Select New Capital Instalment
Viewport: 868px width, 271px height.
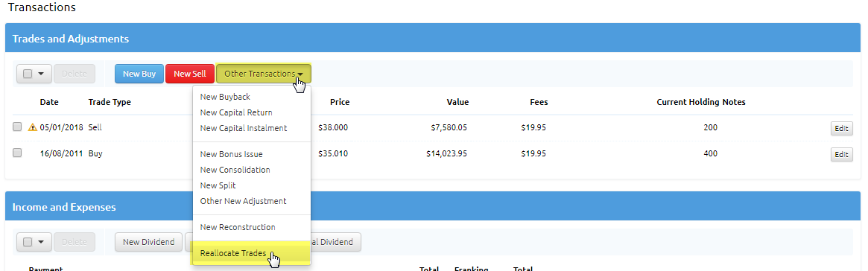243,128
